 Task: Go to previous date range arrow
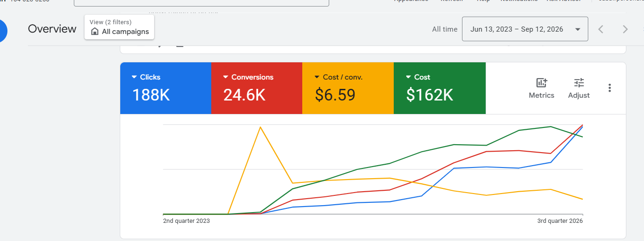coord(601,29)
